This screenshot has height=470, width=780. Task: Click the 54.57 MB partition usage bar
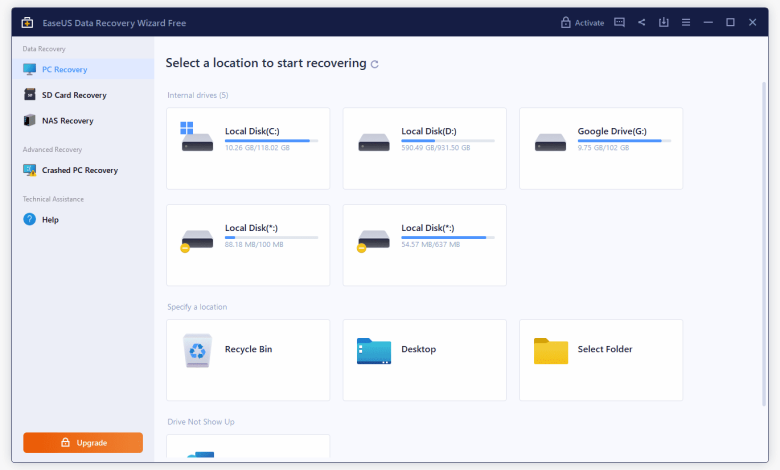pyautogui.click(x=448, y=238)
